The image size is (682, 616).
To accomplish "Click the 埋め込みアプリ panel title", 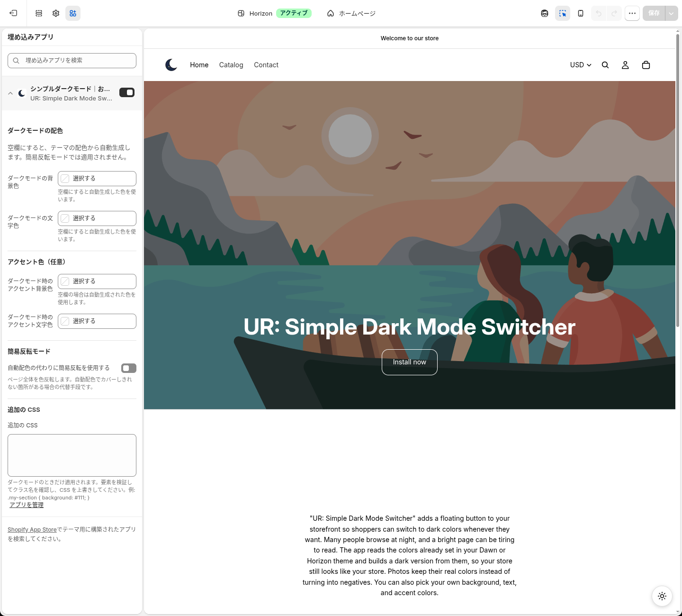I will tap(30, 37).
